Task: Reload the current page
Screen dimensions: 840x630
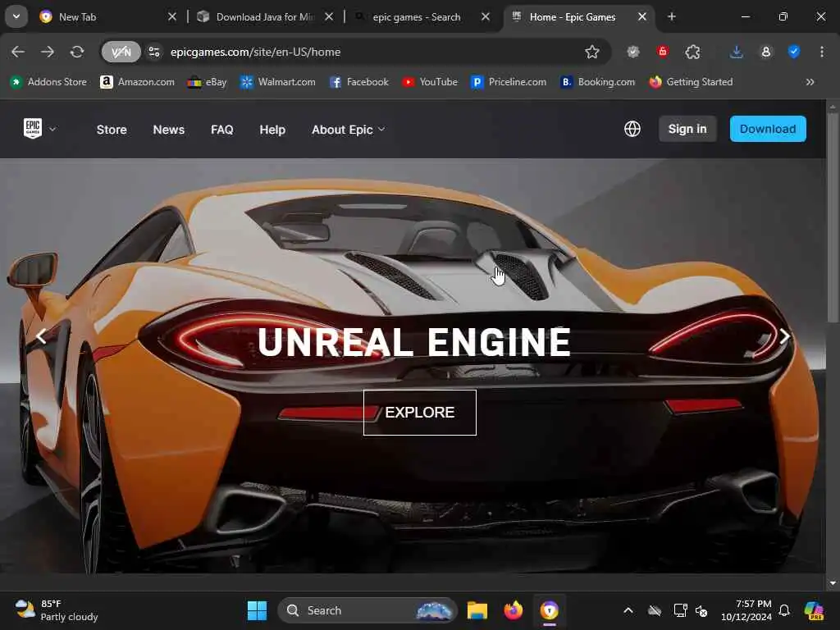Action: (x=77, y=52)
